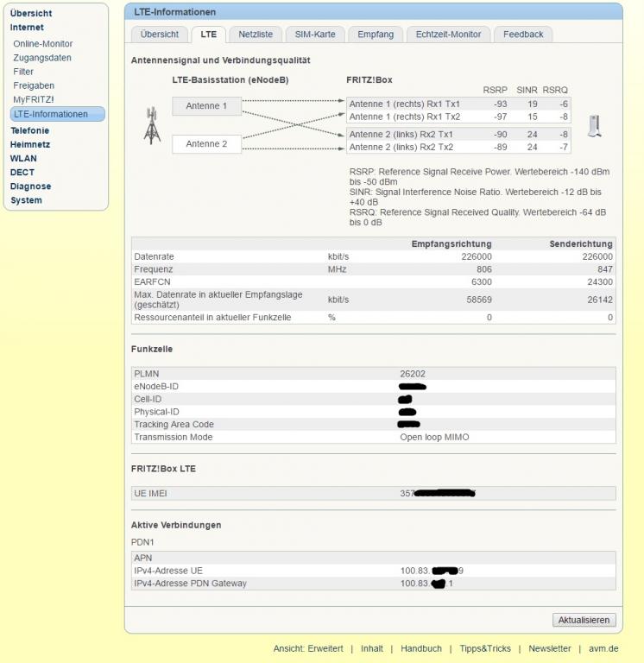This screenshot has width=644, height=663.
Task: Open the Tipps&Tricks footer link
Action: point(485,648)
